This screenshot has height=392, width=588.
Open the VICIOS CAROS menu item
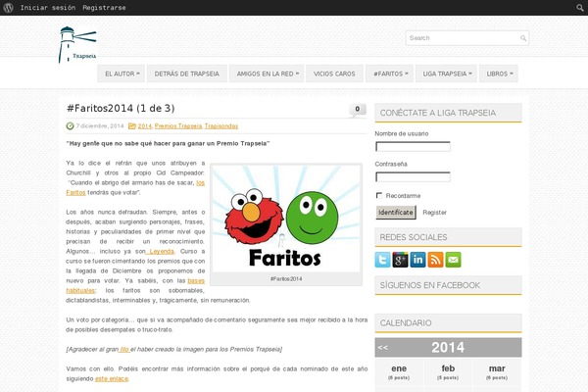point(334,73)
